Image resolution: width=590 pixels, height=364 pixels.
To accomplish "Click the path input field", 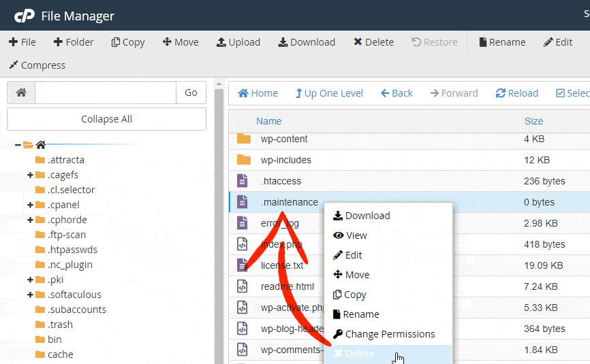I will pos(106,93).
